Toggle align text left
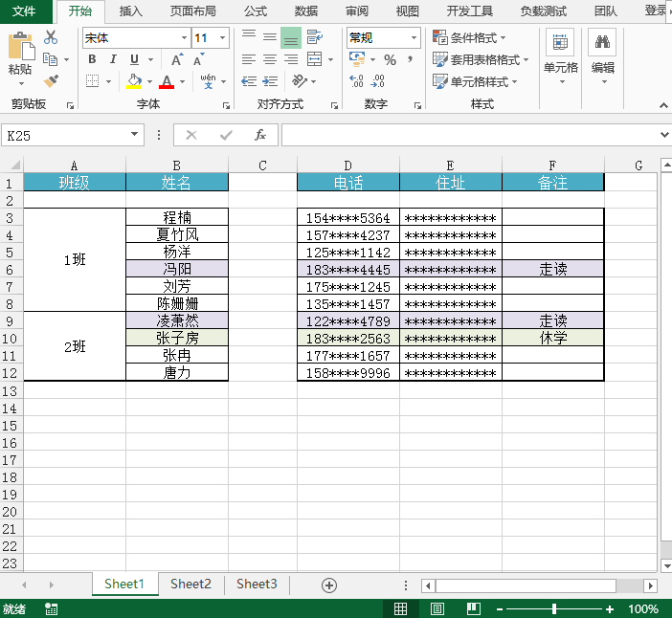 (249, 59)
